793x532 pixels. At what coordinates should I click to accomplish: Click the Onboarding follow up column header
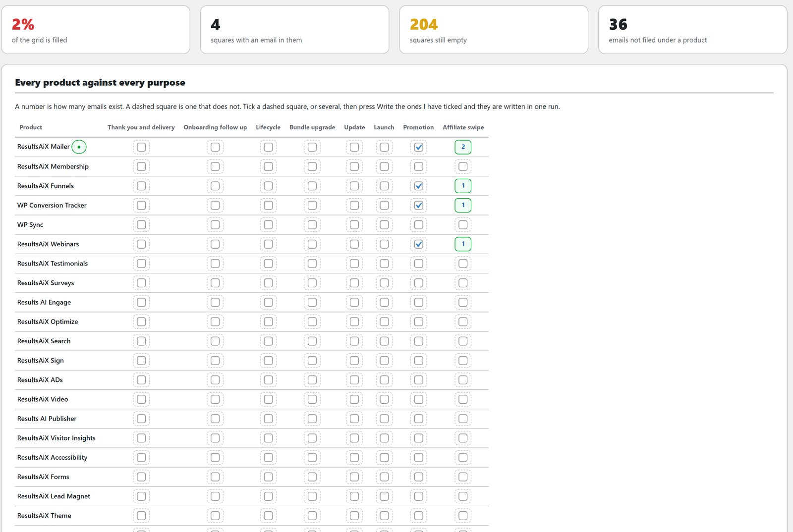215,127
